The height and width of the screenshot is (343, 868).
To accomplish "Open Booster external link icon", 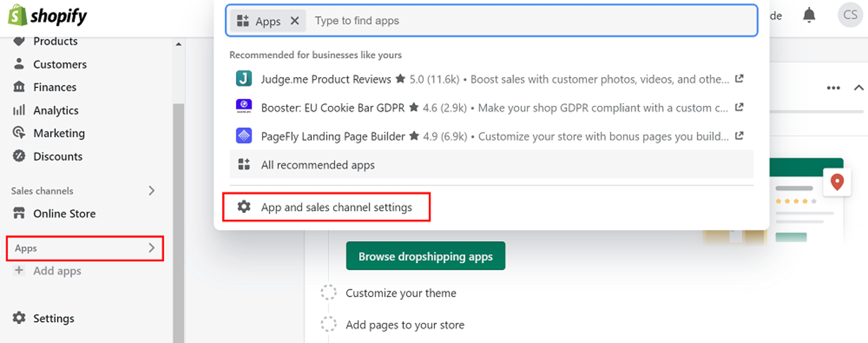I will [x=739, y=107].
